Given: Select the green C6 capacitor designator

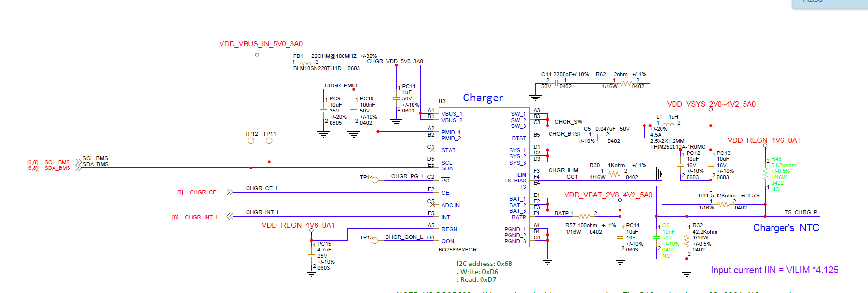Looking at the screenshot, I should click(x=666, y=225).
